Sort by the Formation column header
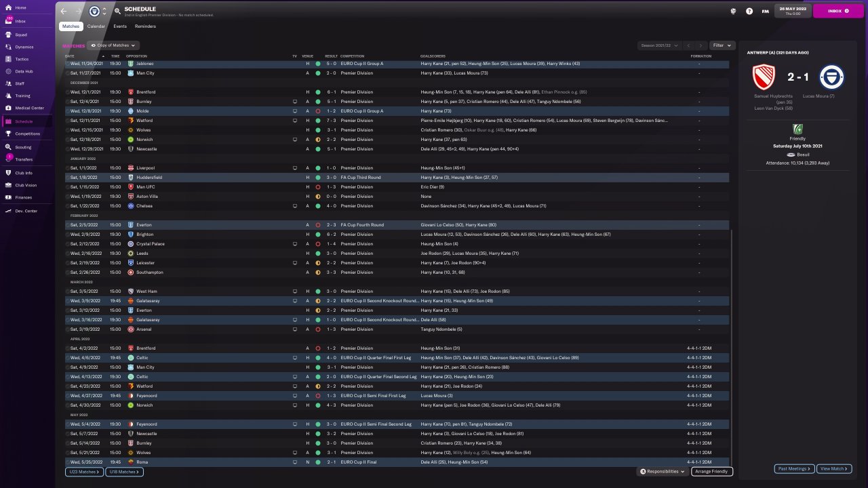The height and width of the screenshot is (488, 868). point(701,56)
